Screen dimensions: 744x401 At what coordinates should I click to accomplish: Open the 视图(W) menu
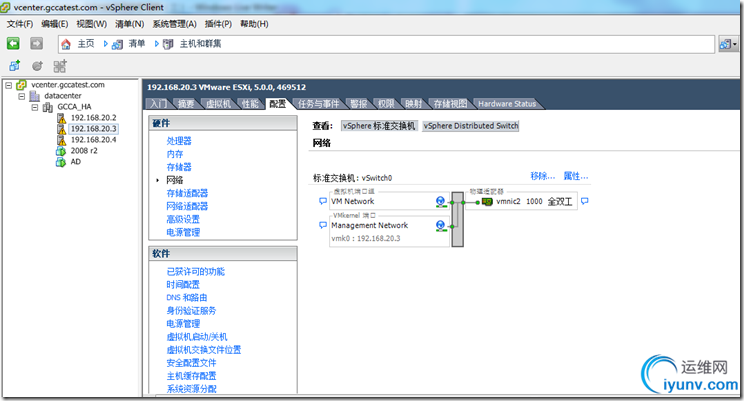pyautogui.click(x=92, y=24)
